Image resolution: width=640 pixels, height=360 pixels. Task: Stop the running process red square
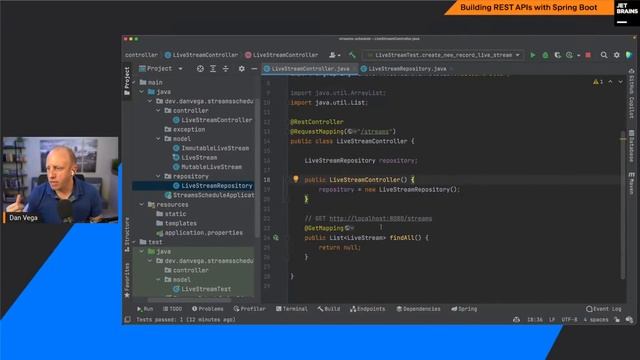point(588,55)
